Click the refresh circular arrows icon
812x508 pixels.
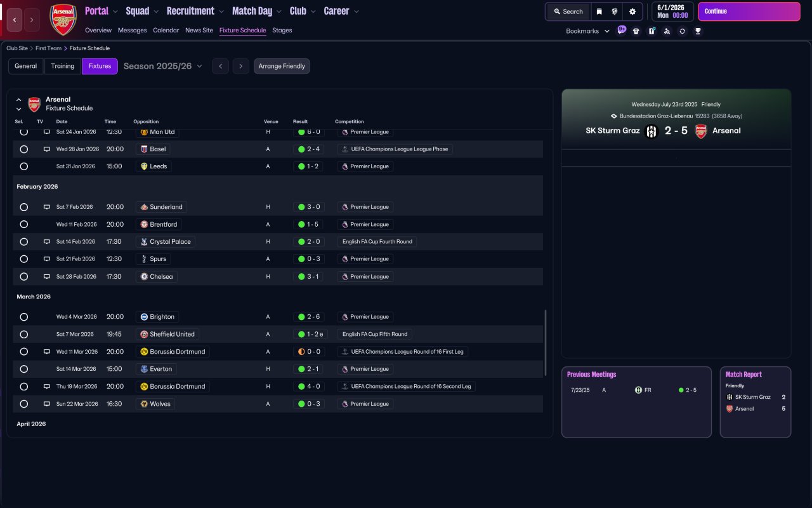coord(682,31)
